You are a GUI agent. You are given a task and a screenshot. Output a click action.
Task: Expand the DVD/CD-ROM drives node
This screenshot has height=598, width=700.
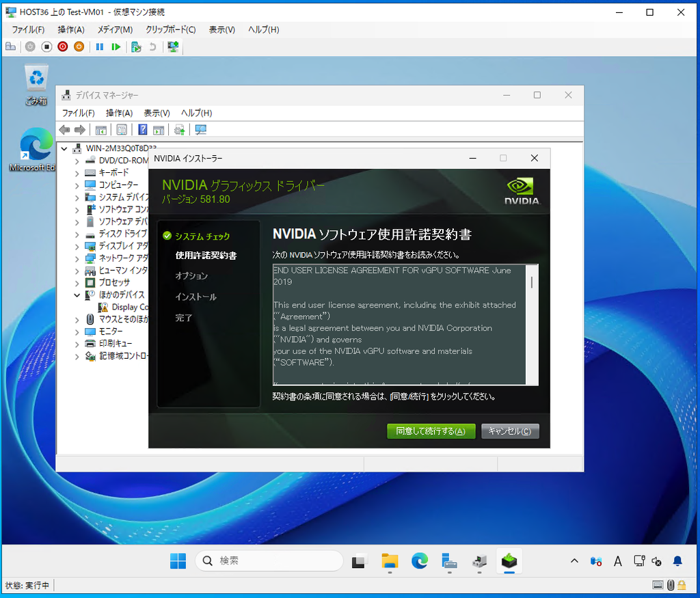click(77, 161)
